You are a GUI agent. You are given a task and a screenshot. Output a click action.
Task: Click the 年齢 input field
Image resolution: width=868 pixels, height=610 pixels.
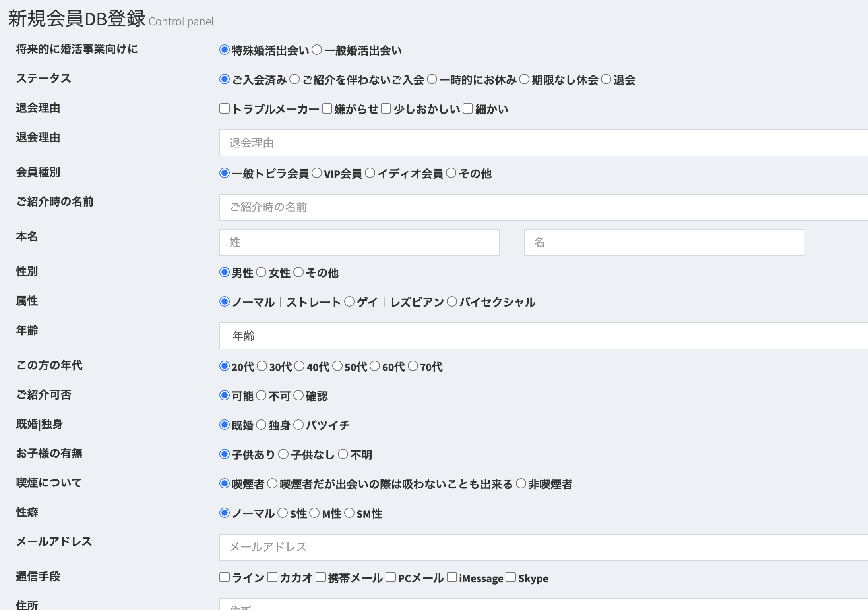544,336
